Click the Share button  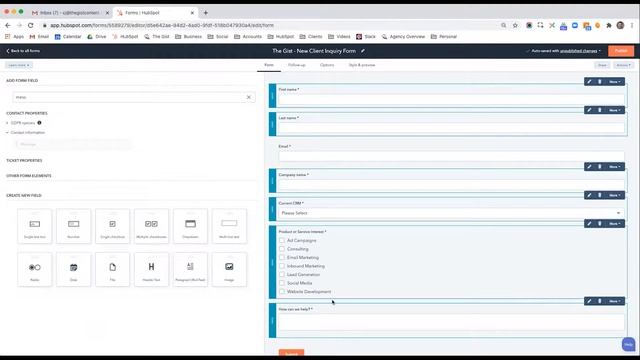[x=602, y=65]
